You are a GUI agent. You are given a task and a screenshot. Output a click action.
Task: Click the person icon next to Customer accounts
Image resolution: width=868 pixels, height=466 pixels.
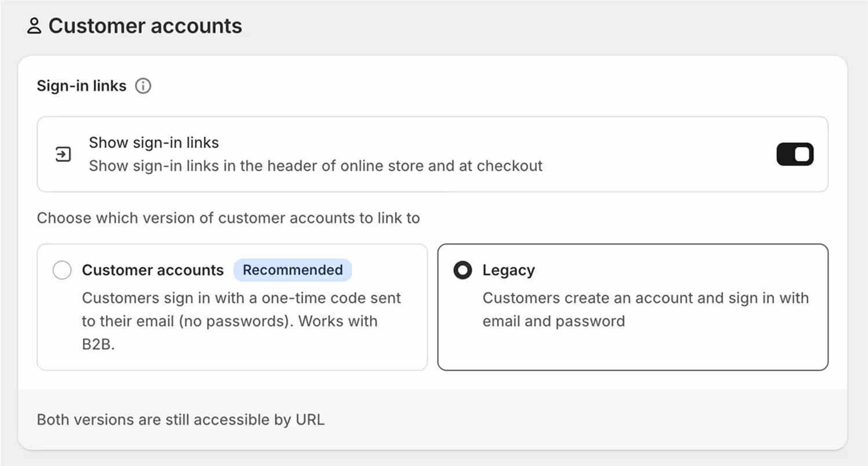(34, 26)
